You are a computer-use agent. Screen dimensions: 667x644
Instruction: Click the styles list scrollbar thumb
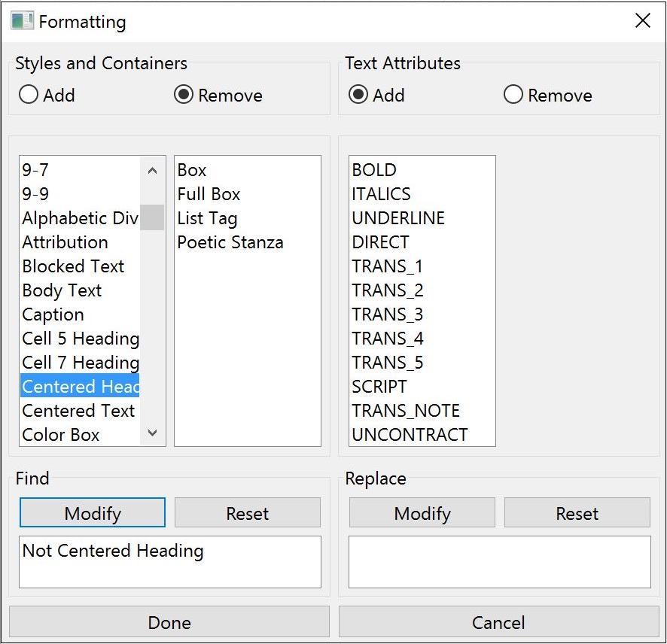point(152,217)
